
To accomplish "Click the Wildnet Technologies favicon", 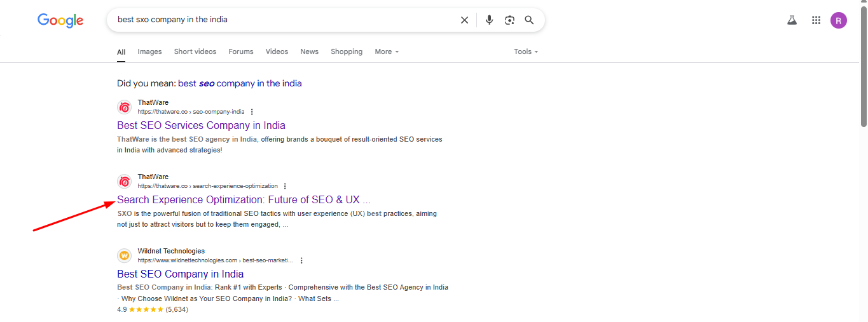I will click(125, 256).
